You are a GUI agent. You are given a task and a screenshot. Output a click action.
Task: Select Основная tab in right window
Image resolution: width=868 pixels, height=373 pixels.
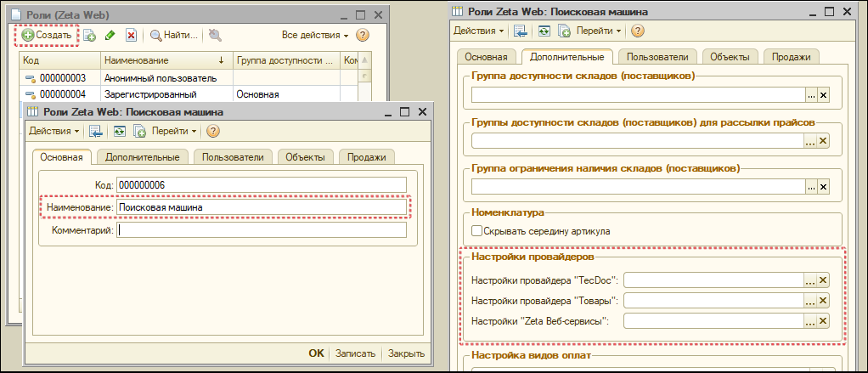[486, 56]
